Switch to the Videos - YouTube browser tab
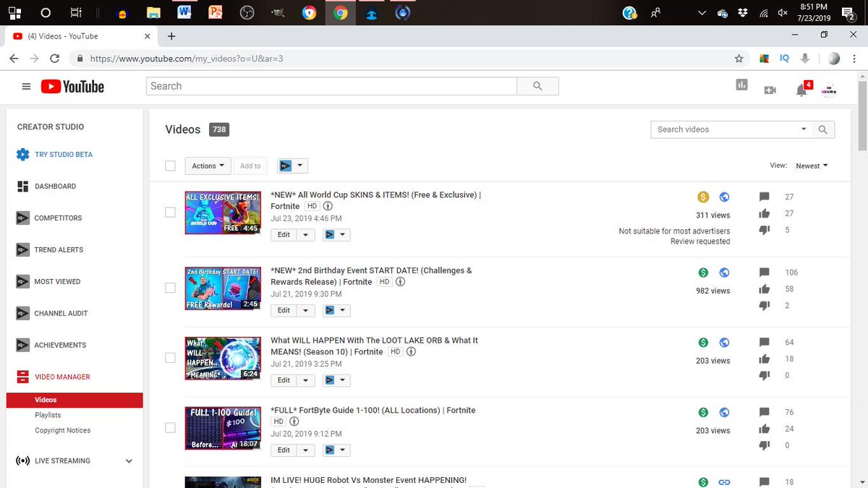Image resolution: width=868 pixels, height=488 pixels. (x=80, y=36)
